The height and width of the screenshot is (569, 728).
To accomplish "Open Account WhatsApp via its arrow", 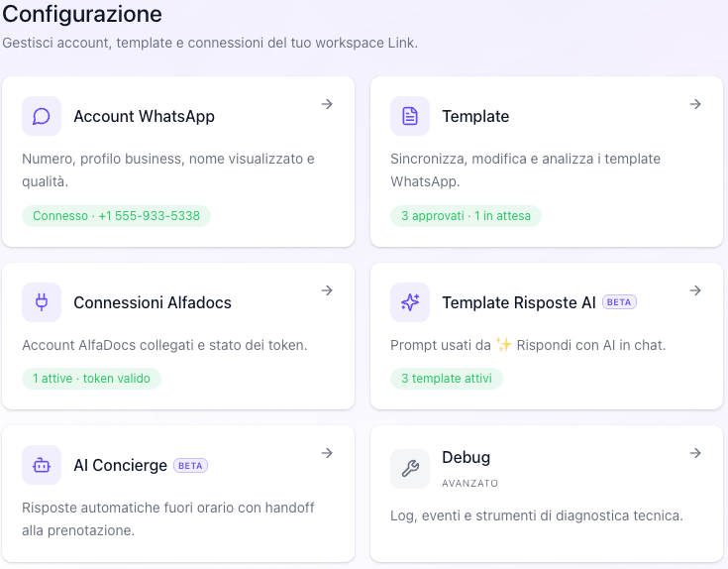I will pos(327,104).
